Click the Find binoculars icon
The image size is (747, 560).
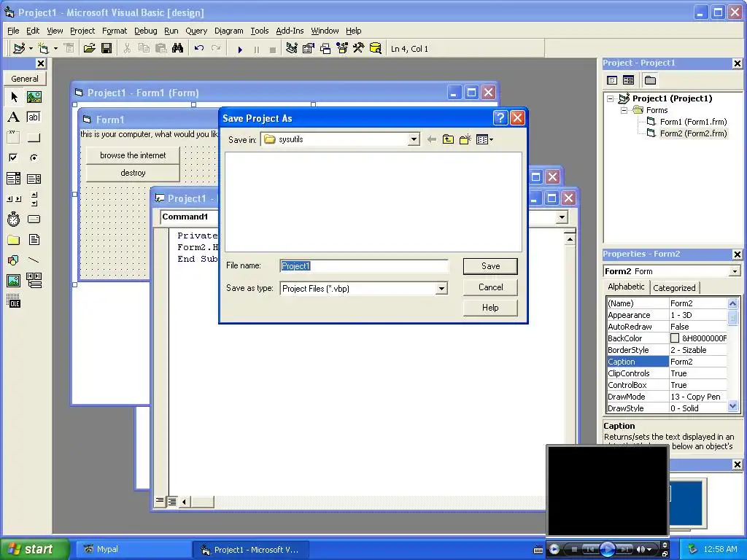(178, 49)
